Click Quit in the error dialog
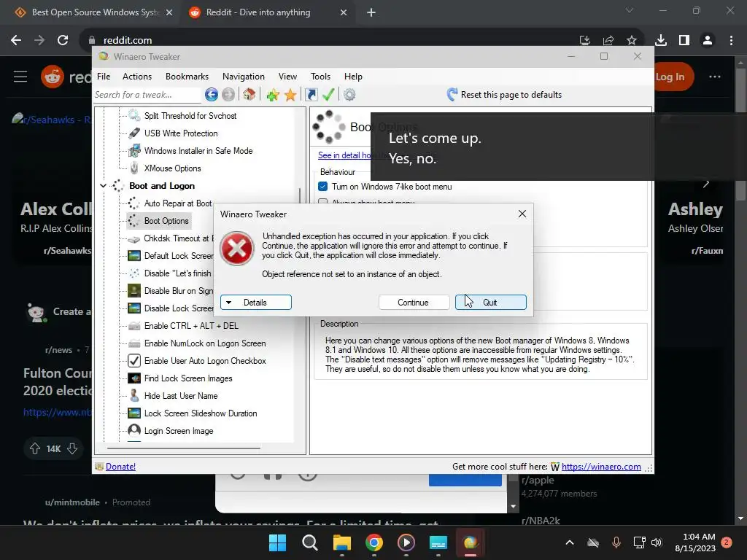 pos(490,303)
